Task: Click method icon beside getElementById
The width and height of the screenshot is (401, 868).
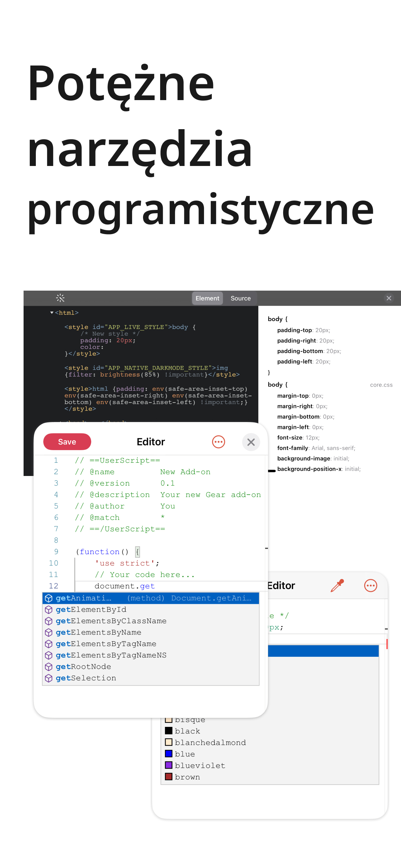Action: pyautogui.click(x=48, y=610)
